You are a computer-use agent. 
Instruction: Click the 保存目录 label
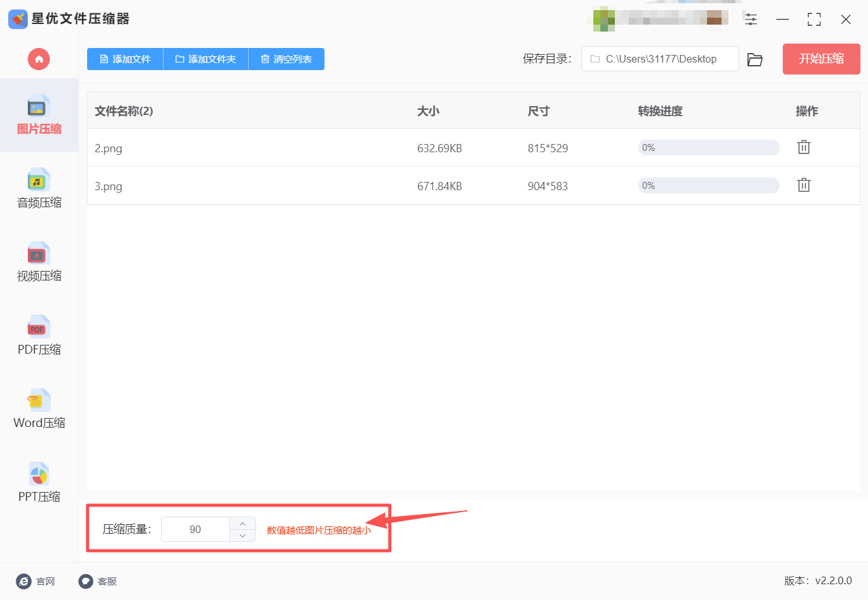coord(547,59)
